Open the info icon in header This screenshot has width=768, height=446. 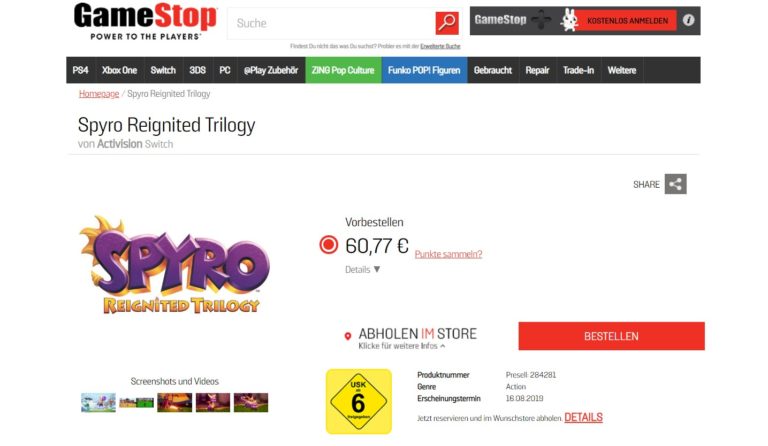[x=688, y=20]
